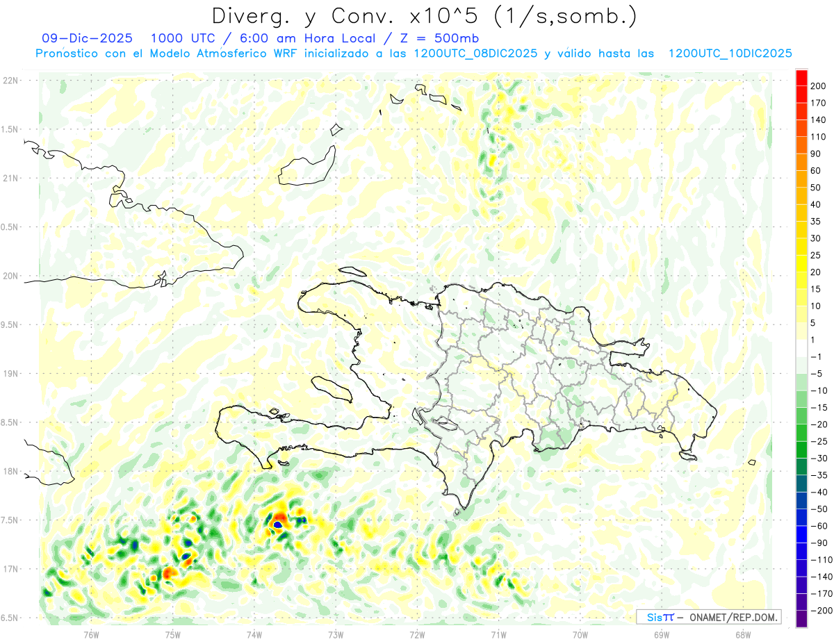Click the '74W' longitude label
Screen dimensions: 834x644
[x=254, y=634]
